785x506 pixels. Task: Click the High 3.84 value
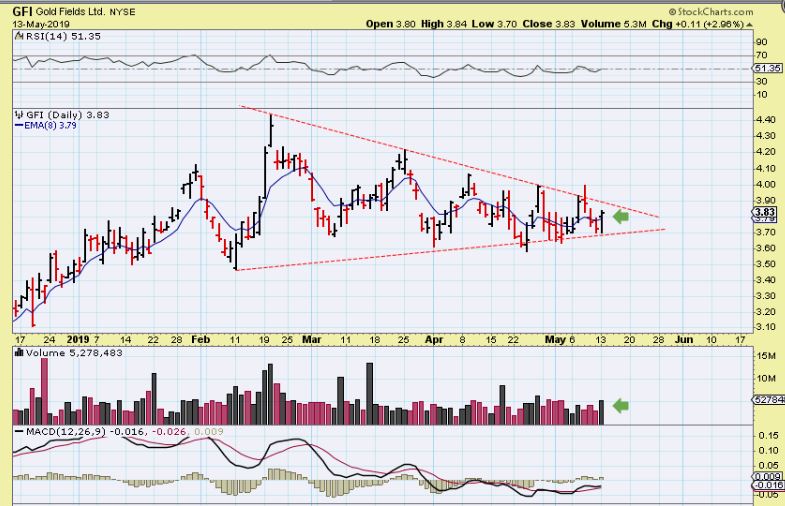point(444,24)
